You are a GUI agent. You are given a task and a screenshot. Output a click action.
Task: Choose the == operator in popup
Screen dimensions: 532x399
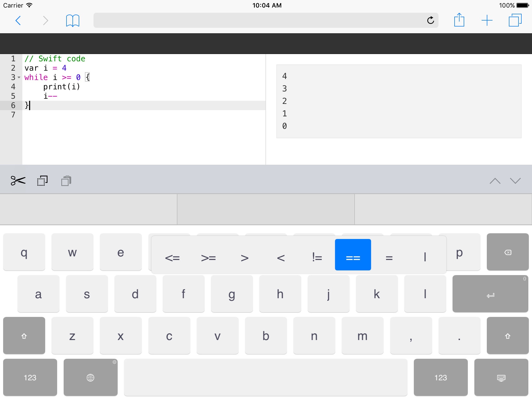pos(353,255)
